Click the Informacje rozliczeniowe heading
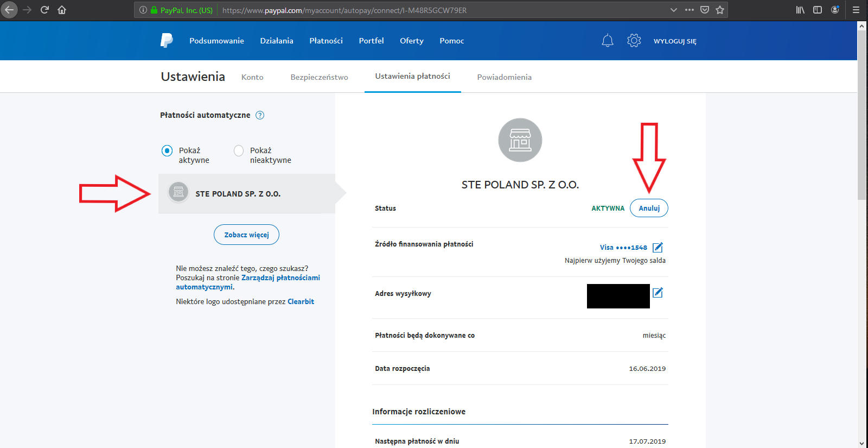 click(419, 412)
